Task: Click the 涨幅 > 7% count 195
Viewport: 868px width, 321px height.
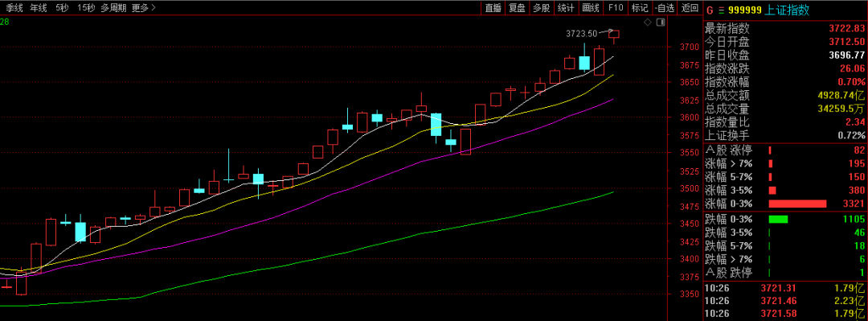Action: [x=857, y=163]
